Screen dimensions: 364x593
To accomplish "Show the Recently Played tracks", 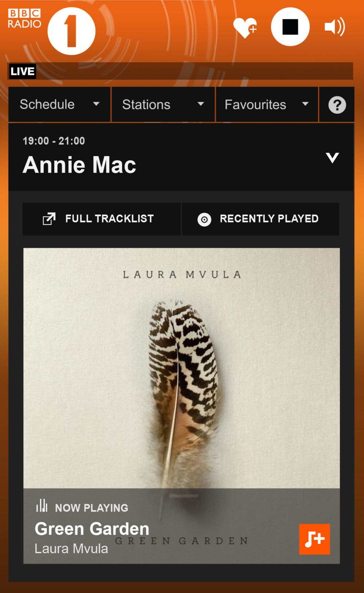I will tap(261, 219).
